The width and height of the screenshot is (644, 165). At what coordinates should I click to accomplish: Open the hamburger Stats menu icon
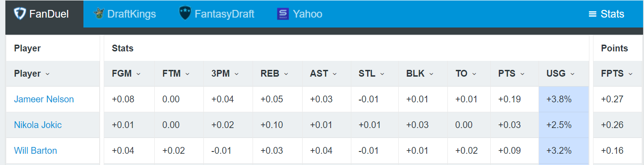(593, 14)
